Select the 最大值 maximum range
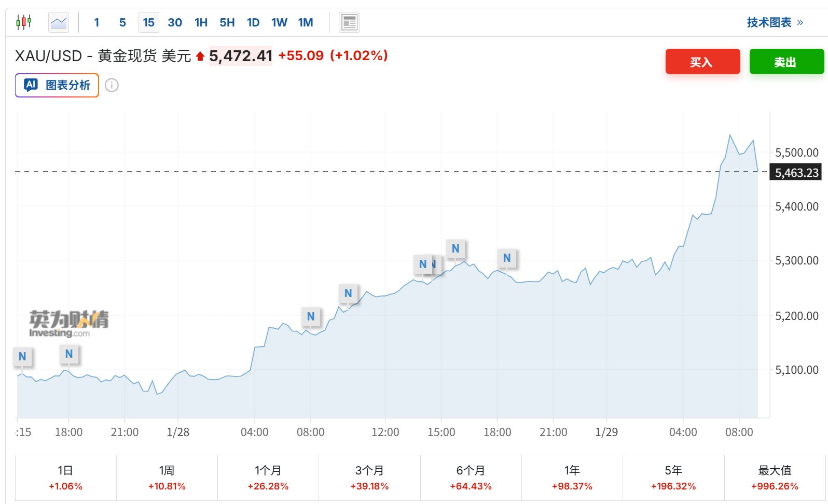 coord(775,478)
